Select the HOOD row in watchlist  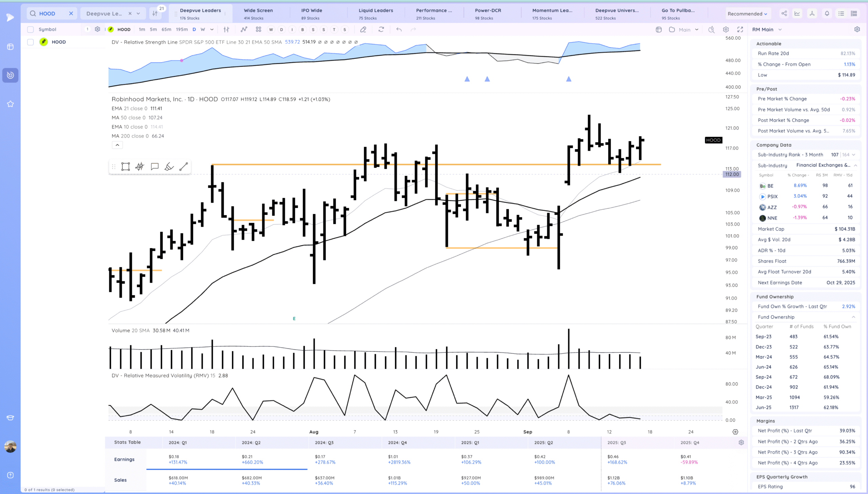pos(63,42)
